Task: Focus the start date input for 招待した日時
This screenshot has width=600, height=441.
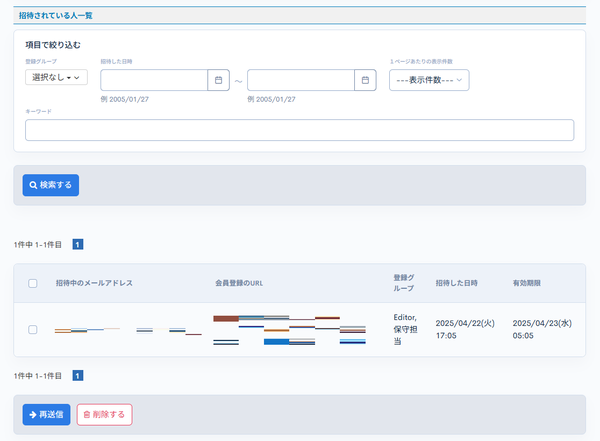Action: [x=154, y=80]
